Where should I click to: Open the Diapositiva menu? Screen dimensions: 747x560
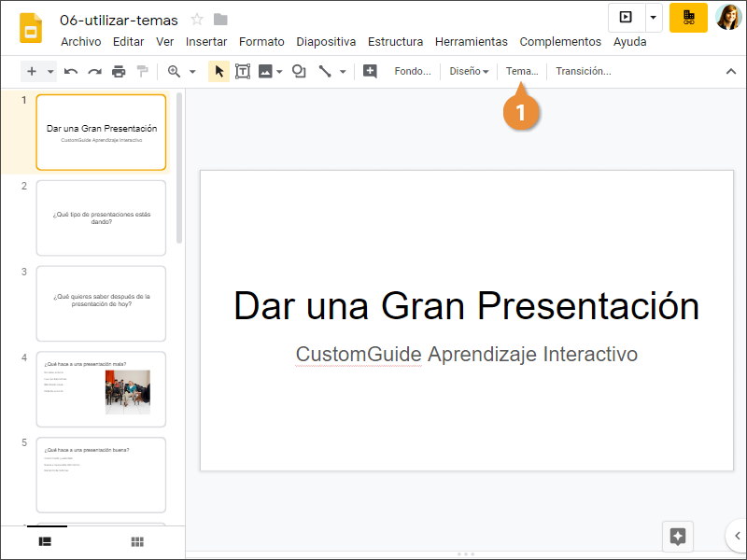[x=326, y=42]
